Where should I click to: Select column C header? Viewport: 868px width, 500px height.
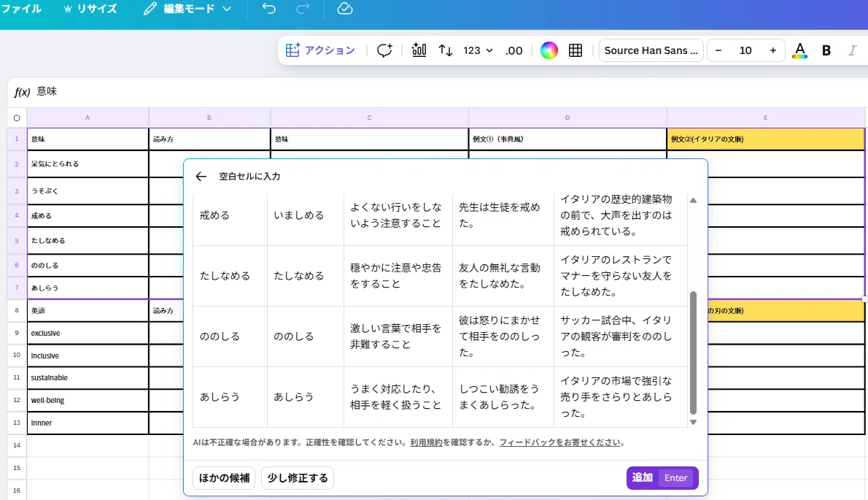tap(369, 118)
